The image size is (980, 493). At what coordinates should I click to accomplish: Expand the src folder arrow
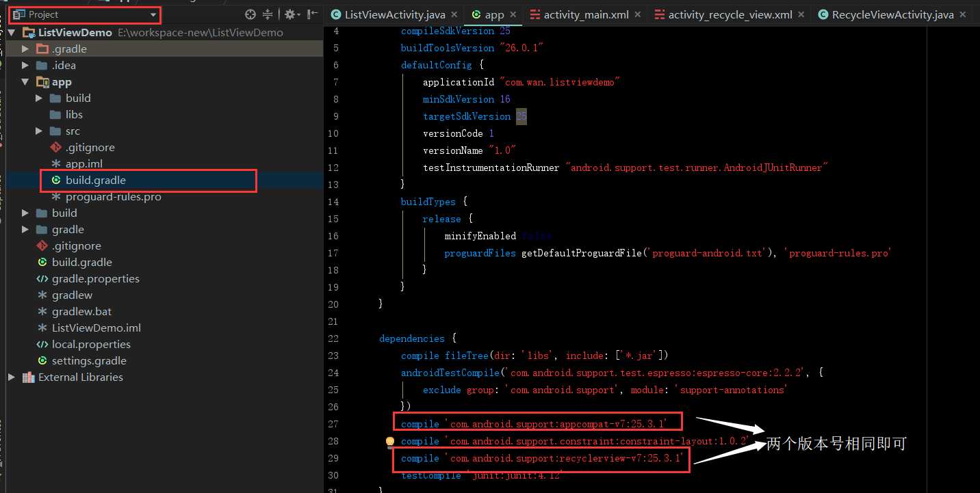[x=39, y=131]
